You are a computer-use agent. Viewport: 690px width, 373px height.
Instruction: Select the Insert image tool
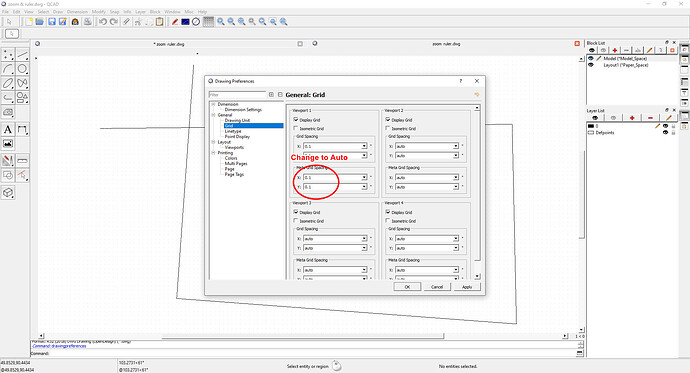tap(8, 144)
